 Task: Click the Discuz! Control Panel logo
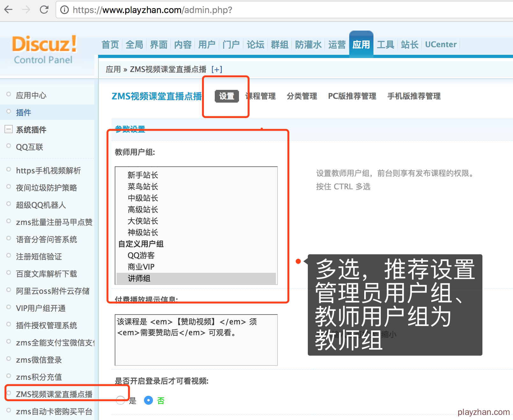[x=44, y=49]
